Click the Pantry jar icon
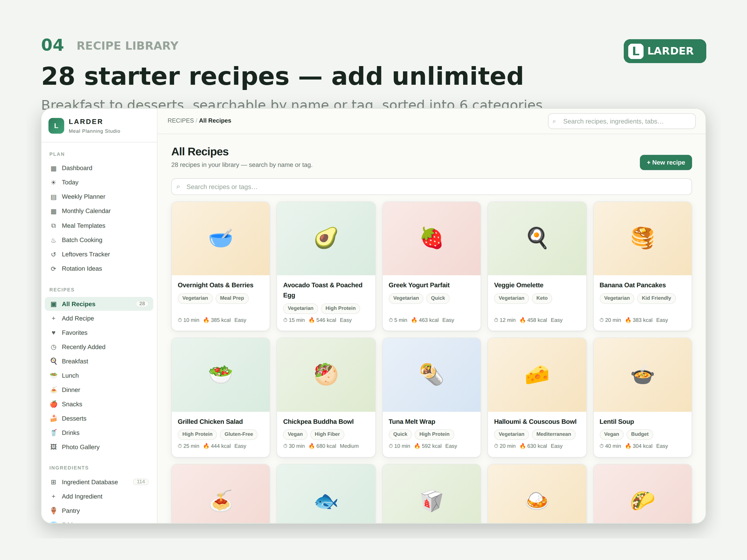 pos(53,511)
